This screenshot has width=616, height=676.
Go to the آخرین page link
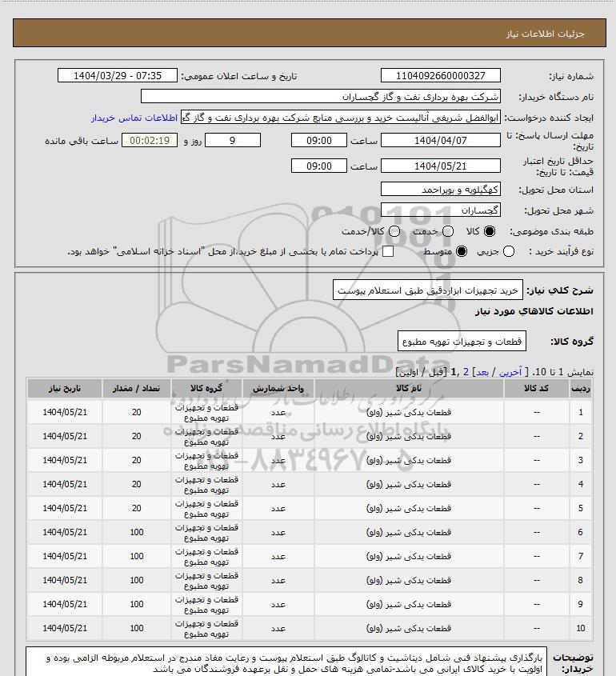tap(510, 372)
